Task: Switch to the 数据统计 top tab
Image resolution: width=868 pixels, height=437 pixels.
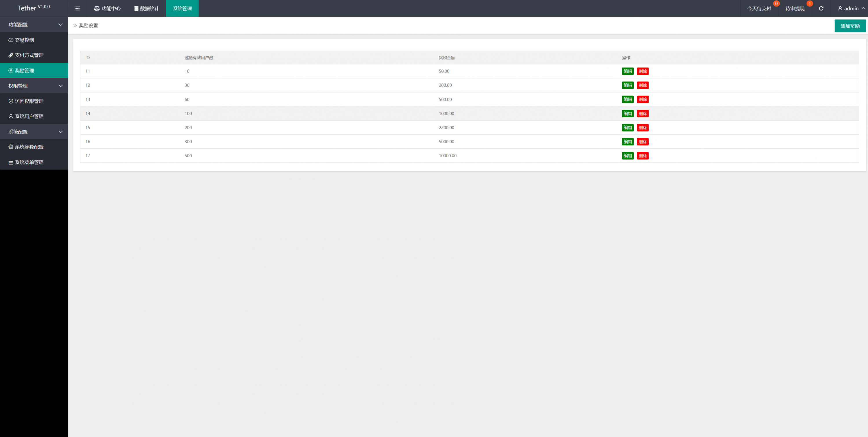Action: (x=147, y=8)
